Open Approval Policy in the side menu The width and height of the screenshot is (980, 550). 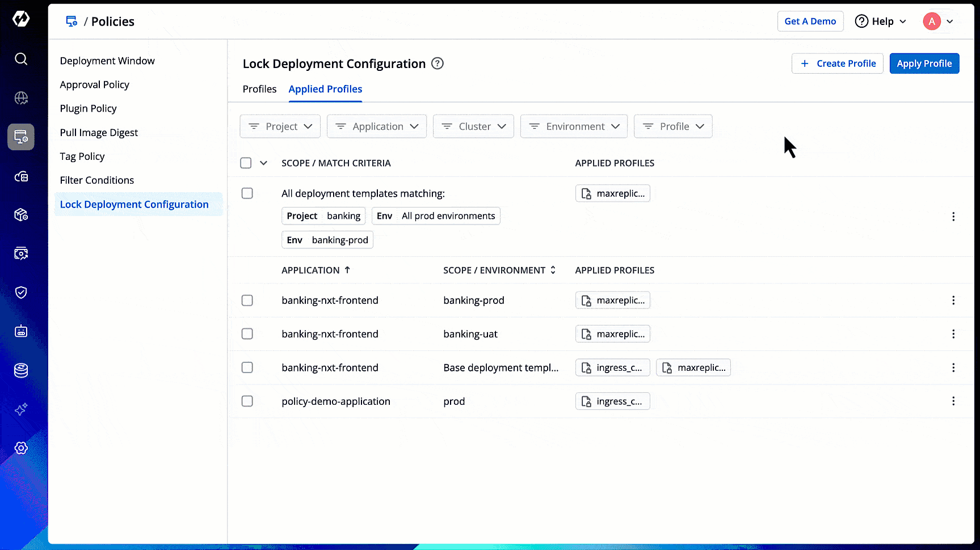point(95,84)
